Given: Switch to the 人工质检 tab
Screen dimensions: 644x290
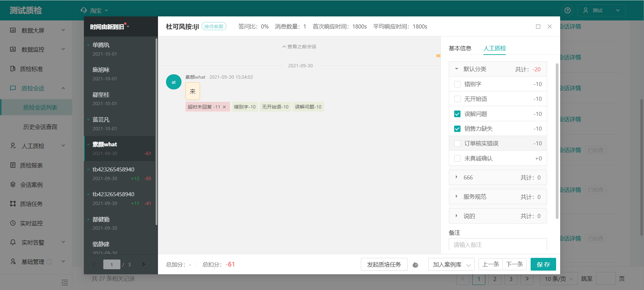Looking at the screenshot, I should coord(494,48).
